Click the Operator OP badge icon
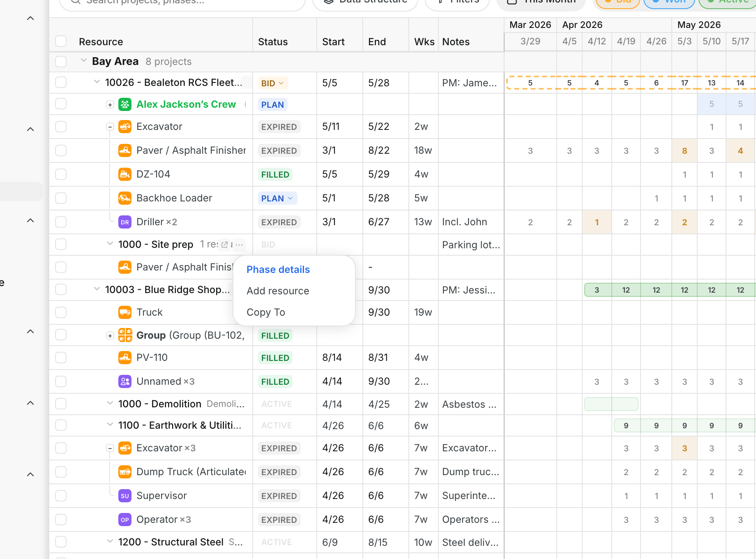The height and width of the screenshot is (559, 756). pyautogui.click(x=125, y=520)
